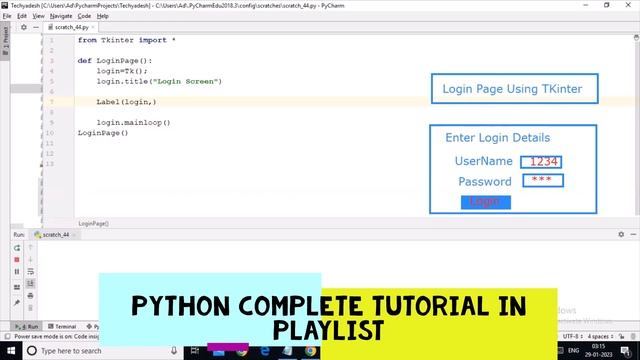The image size is (640, 360).
Task: Open Run panel settings gear
Action: pos(621,234)
